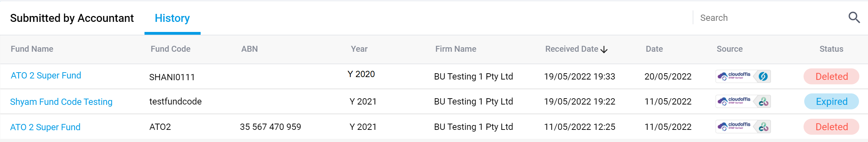Screen dimensions: 868x142
Task: Sort by the Status column header
Action: point(831,49)
